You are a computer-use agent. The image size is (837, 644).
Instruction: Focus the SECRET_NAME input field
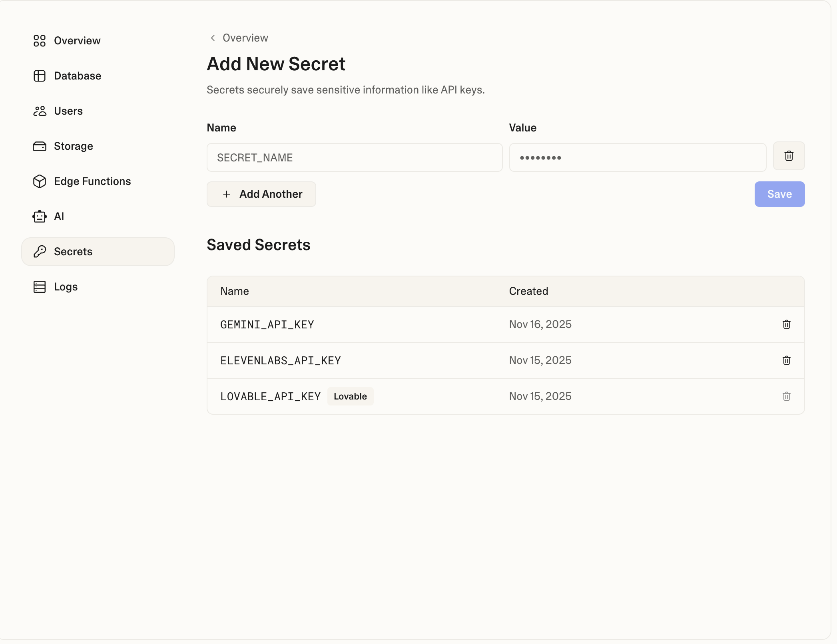[x=354, y=158]
